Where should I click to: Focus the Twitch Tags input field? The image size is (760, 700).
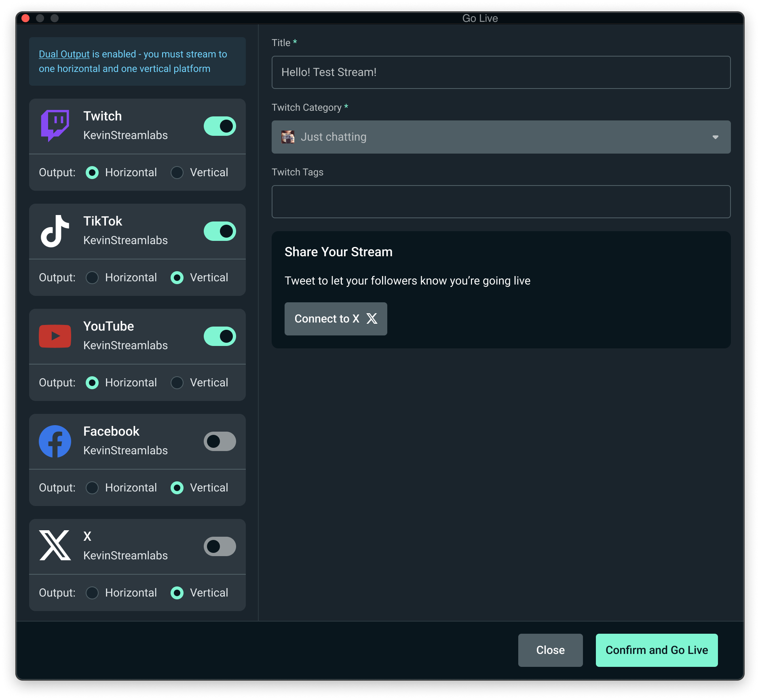pyautogui.click(x=501, y=202)
